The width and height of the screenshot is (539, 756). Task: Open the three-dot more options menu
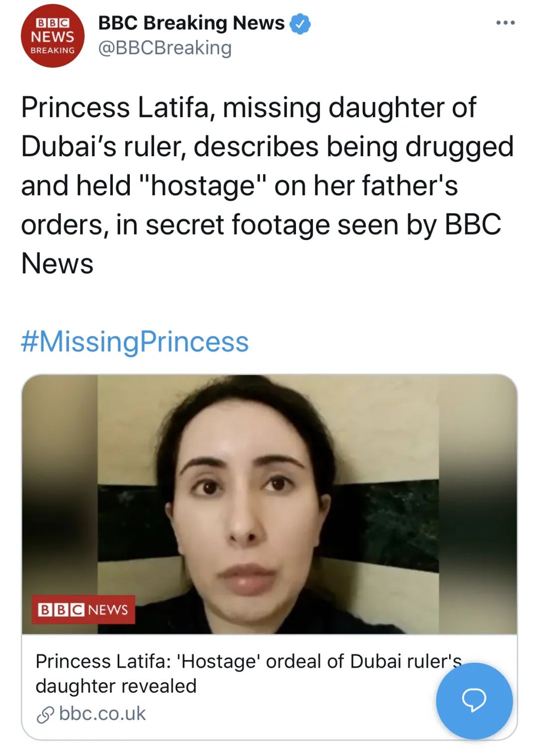point(505,23)
